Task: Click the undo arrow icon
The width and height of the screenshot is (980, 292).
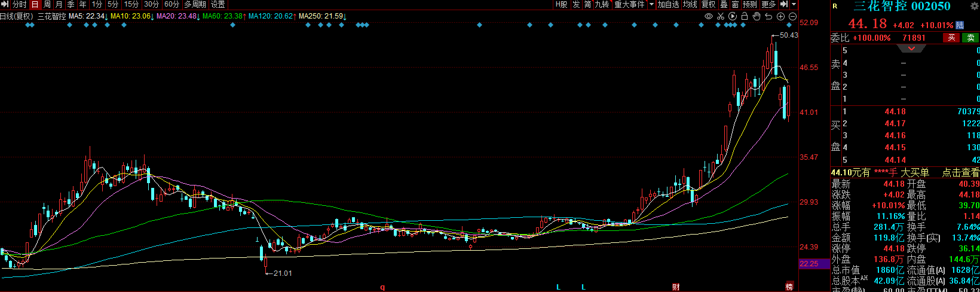Action: coord(768,17)
